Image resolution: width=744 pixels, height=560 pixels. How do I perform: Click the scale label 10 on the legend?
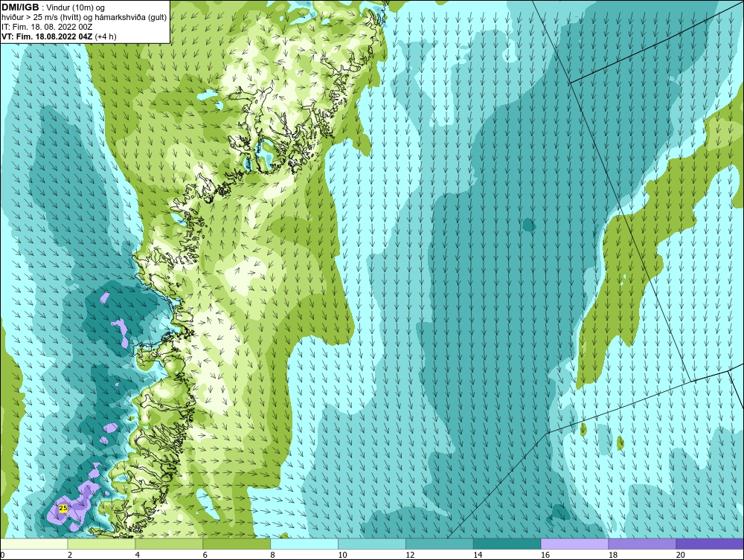342,555
